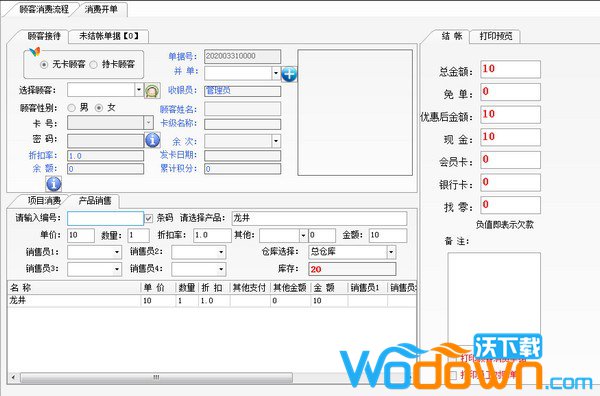
Task: Click the 金额 column header in table
Action: pos(329,288)
